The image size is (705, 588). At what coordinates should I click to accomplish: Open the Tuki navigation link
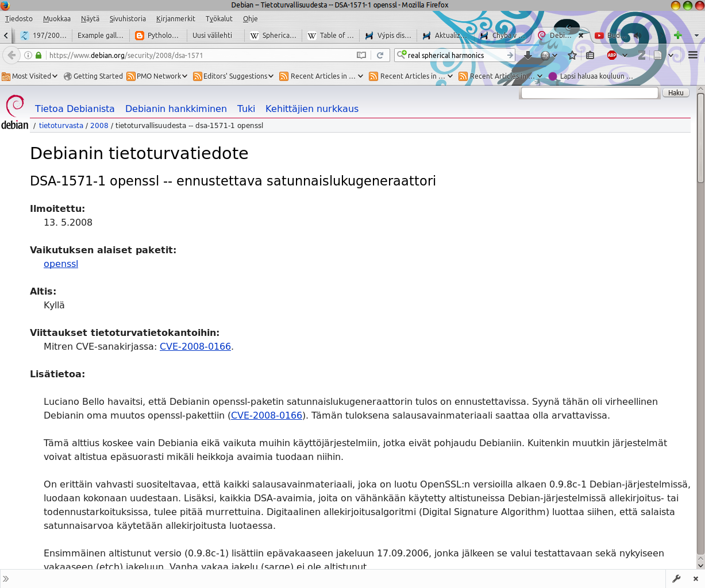246,109
